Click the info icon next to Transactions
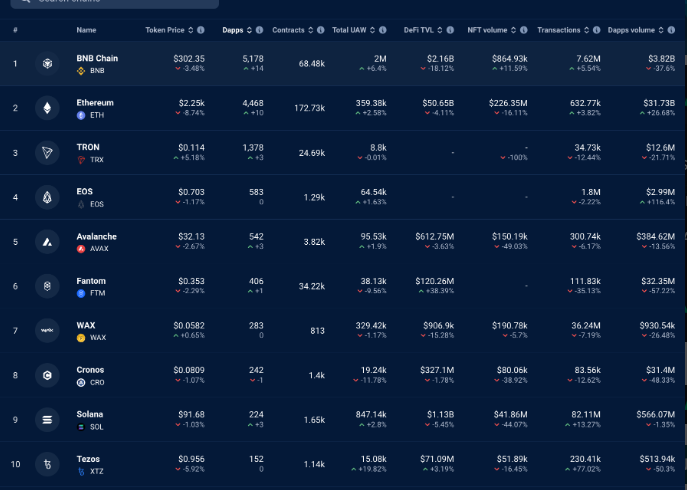Image resolution: width=687 pixels, height=490 pixels. [x=596, y=30]
